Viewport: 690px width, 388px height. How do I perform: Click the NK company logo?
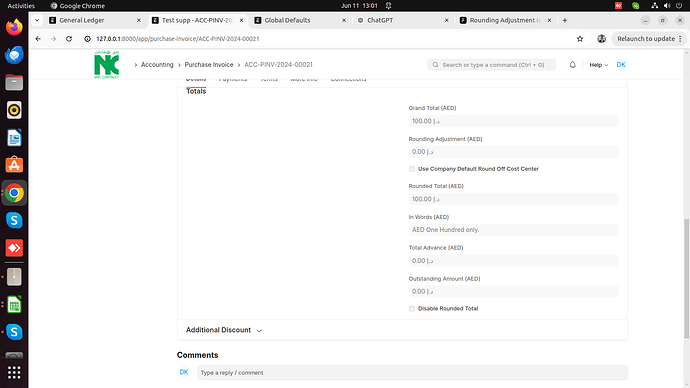pos(106,65)
